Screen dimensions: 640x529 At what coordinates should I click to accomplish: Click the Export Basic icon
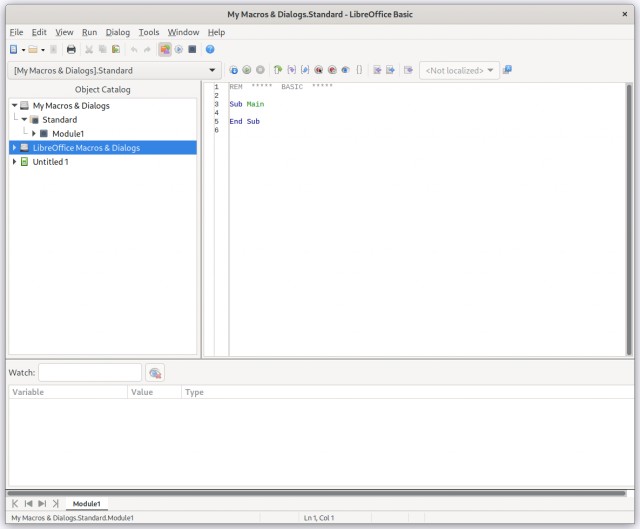pyautogui.click(x=390, y=70)
